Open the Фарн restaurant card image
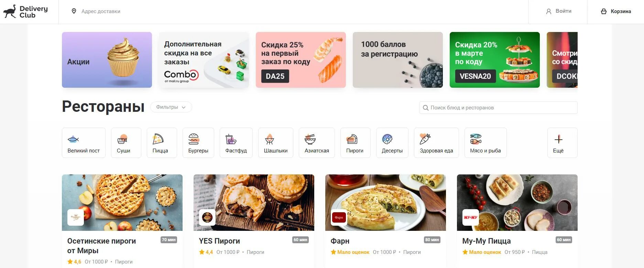The height and width of the screenshot is (268, 644). pyautogui.click(x=385, y=202)
